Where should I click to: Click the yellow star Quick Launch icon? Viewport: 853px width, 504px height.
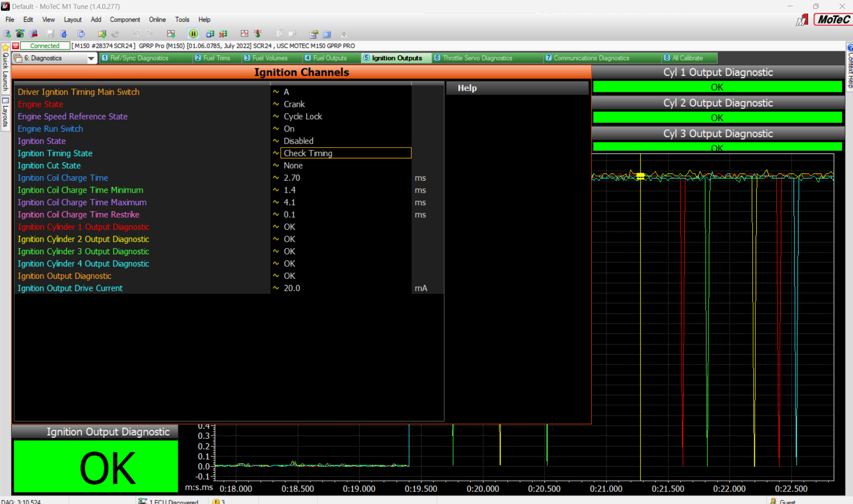pyautogui.click(x=5, y=47)
